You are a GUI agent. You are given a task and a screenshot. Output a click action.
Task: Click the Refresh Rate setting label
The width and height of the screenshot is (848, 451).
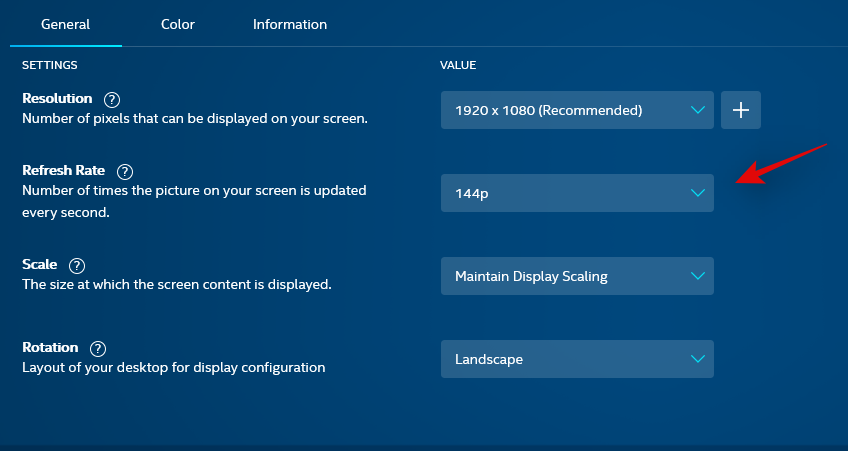click(x=64, y=171)
